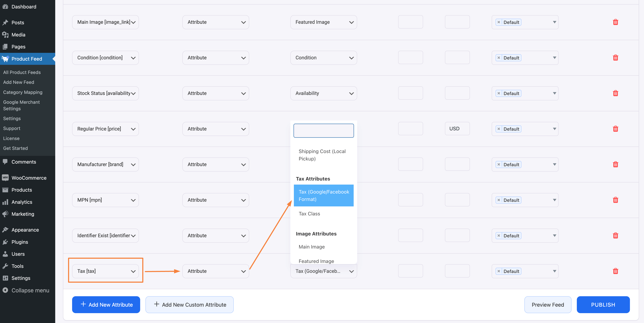Select Shipping Cost (Local Pickup) option
Viewport: 644px width, 323px height.
(x=324, y=155)
